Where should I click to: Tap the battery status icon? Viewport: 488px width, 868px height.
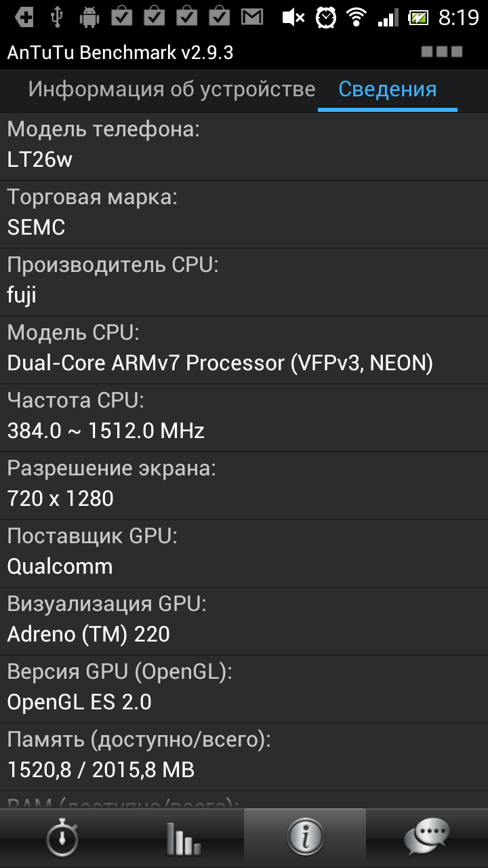419,16
